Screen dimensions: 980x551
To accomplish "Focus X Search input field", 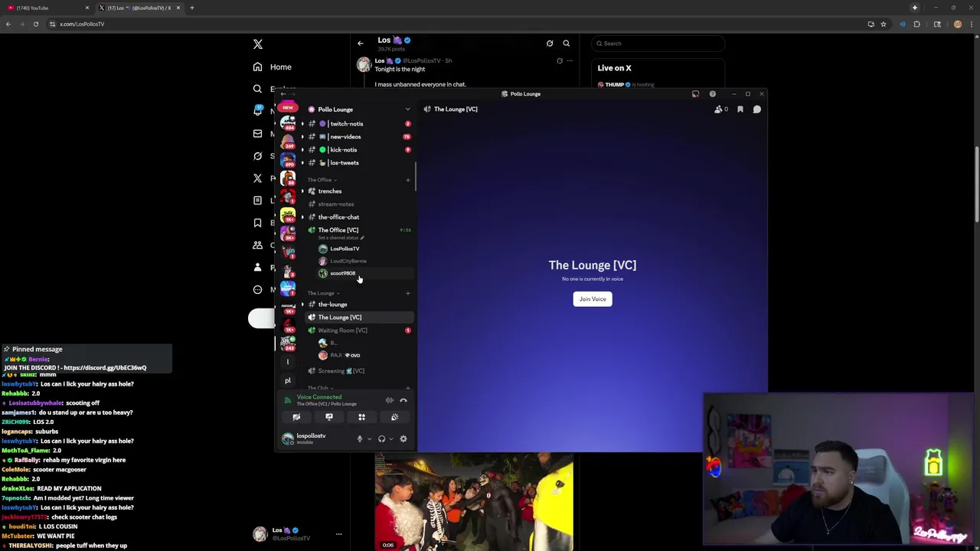I will tap(658, 44).
